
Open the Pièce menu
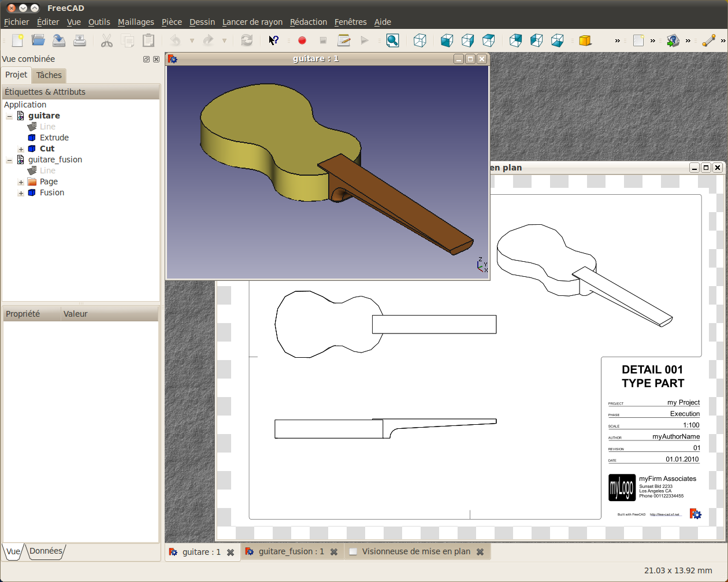[172, 22]
